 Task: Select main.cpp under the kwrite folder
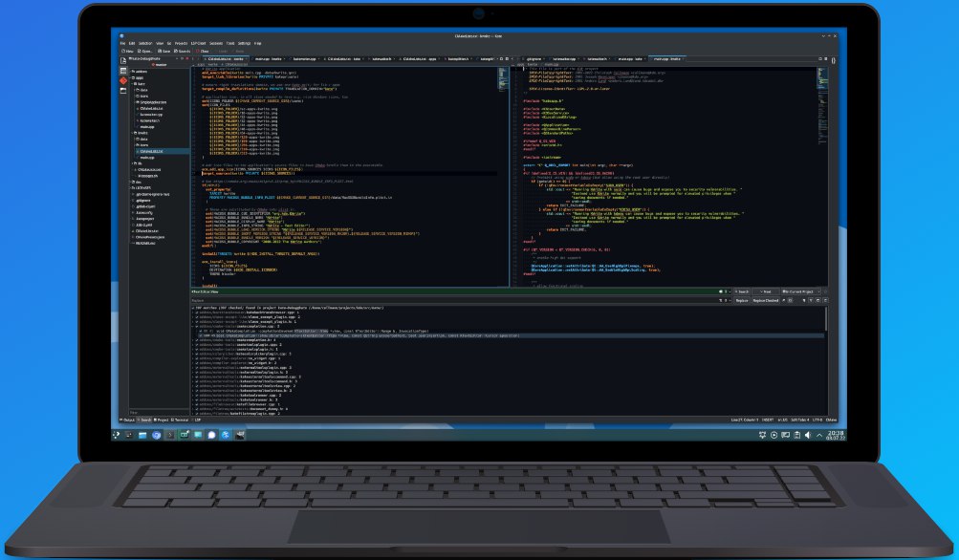click(145, 157)
